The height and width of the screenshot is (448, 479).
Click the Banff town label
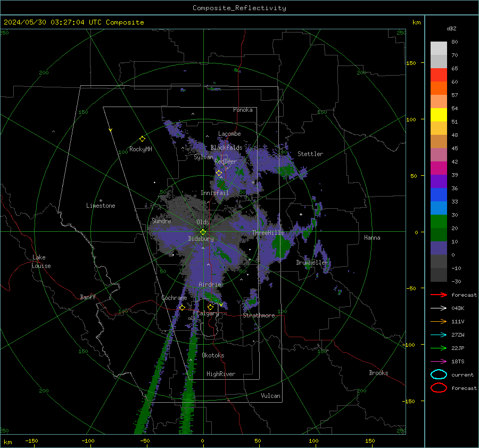[88, 297]
